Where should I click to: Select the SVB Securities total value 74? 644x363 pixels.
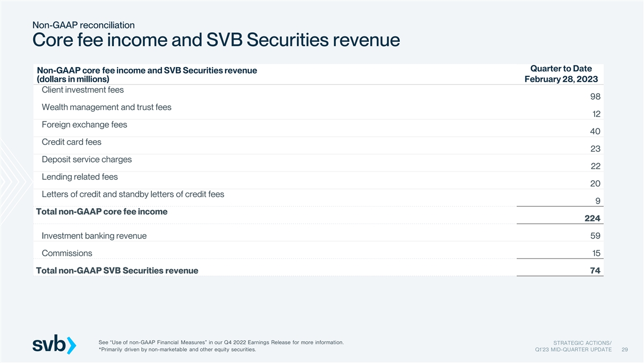[x=595, y=271]
